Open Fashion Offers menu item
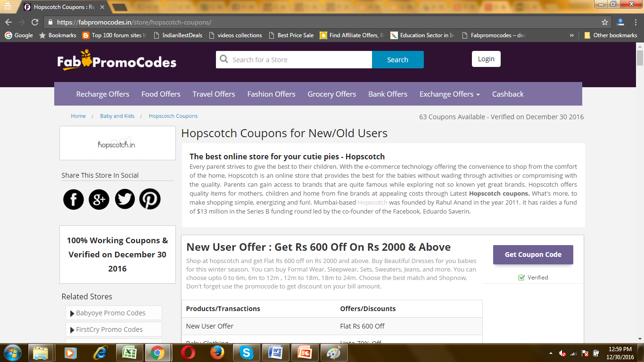This screenshot has height=362, width=644. point(272,94)
